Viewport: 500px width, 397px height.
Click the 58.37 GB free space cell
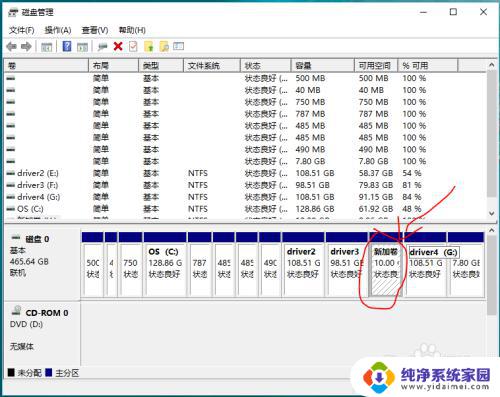point(376,173)
